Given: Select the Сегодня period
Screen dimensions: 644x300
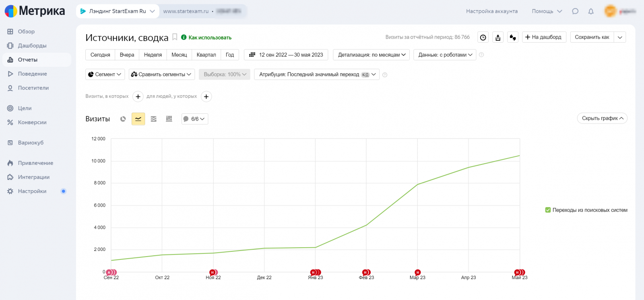Looking at the screenshot, I should [100, 55].
